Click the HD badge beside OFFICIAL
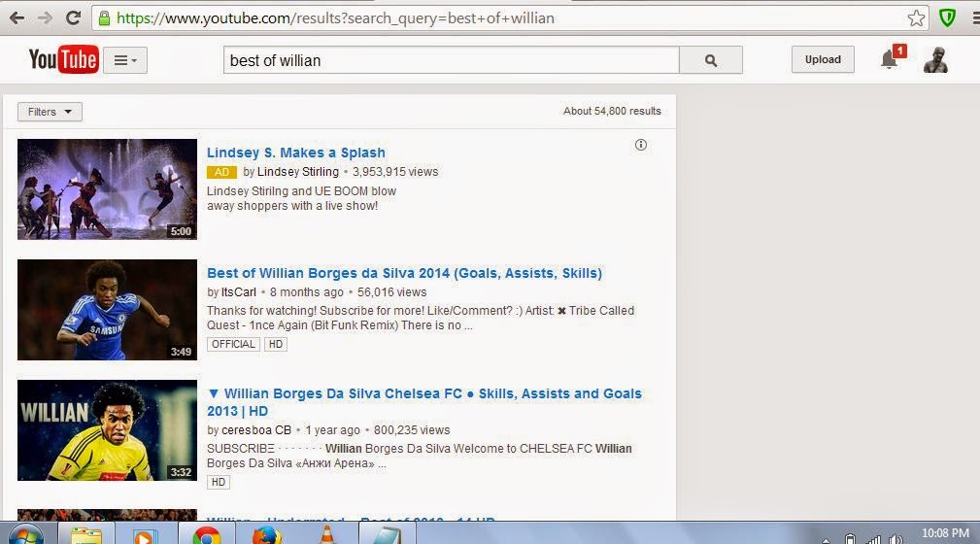The image size is (980, 544). 276,344
